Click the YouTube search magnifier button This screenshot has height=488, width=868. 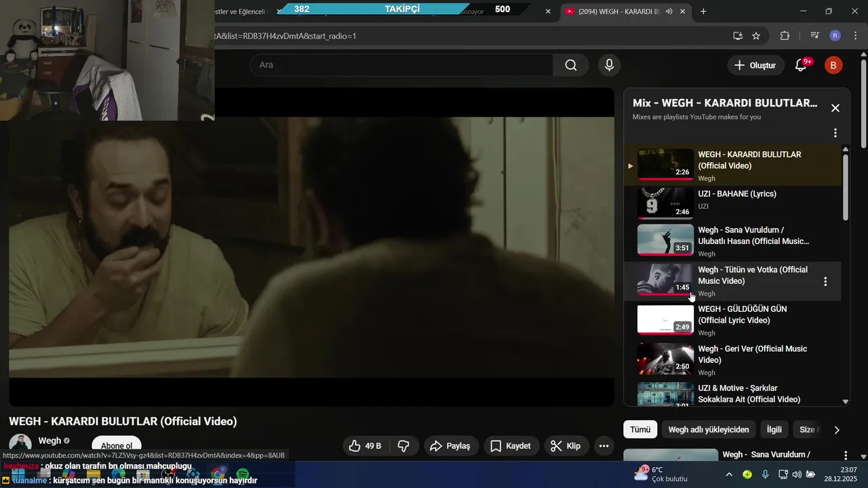point(571,65)
